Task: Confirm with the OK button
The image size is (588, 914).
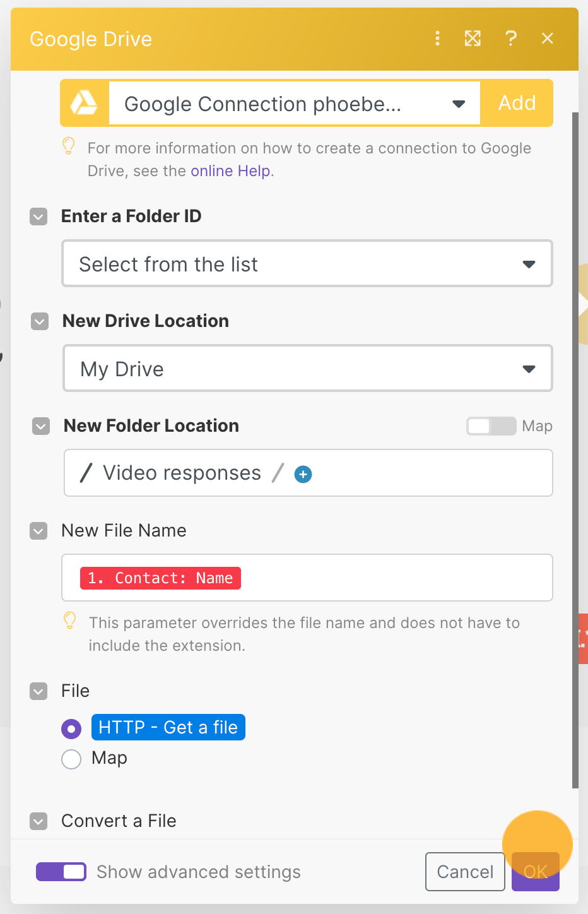Action: click(535, 872)
